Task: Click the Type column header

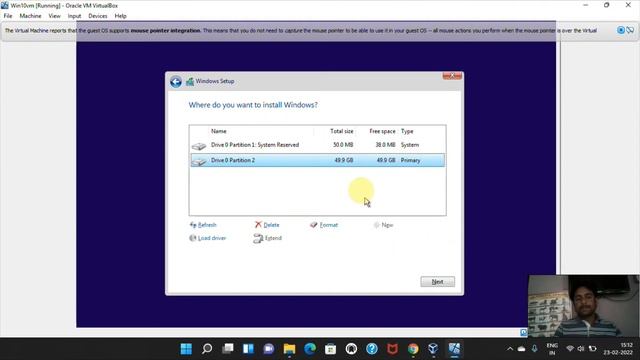Action: pyautogui.click(x=407, y=131)
